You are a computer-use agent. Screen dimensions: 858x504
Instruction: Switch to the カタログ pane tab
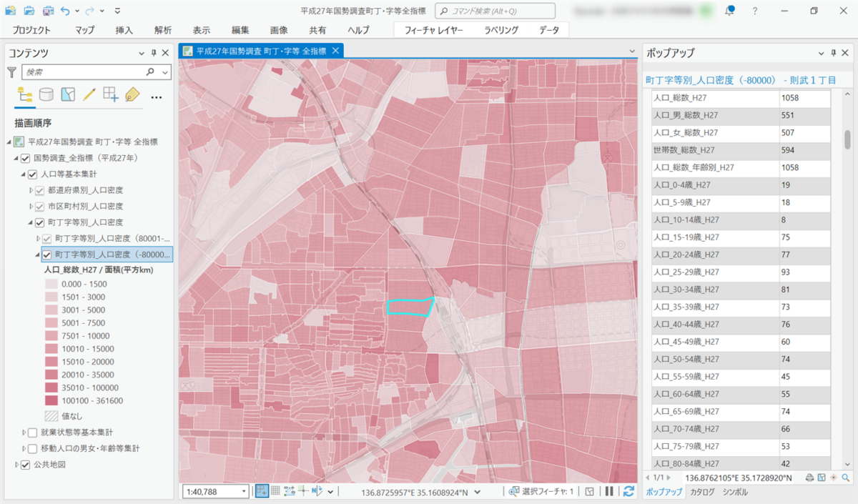(x=702, y=492)
